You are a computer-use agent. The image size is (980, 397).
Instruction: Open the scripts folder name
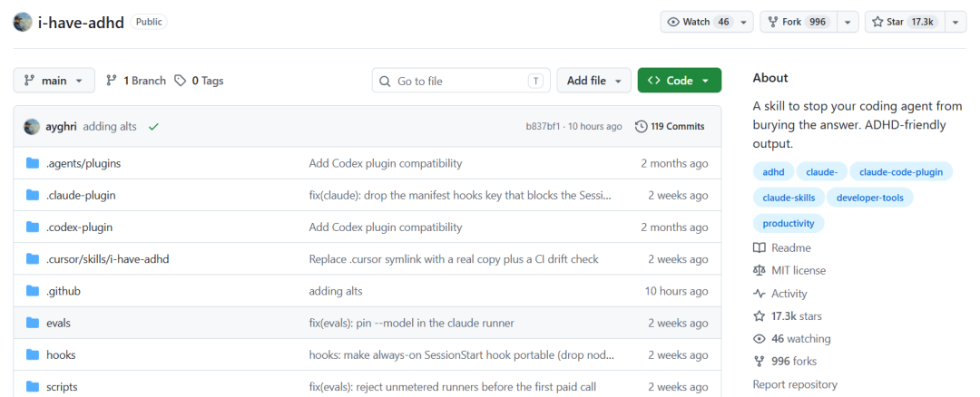62,387
